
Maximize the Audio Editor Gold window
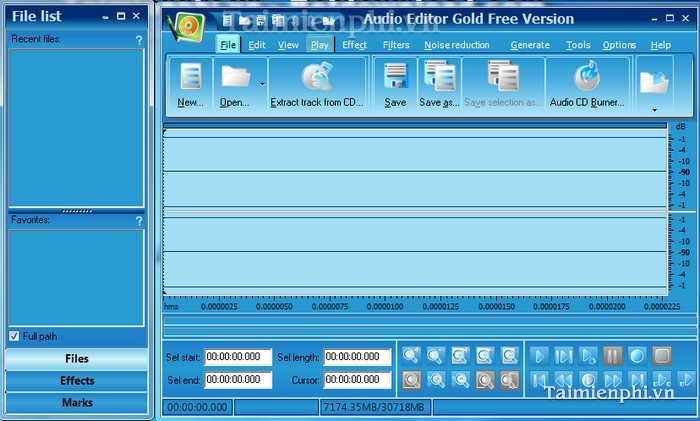670,18
